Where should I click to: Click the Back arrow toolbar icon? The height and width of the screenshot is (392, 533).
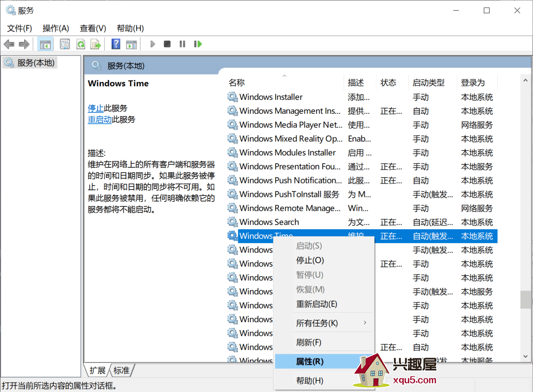9,44
